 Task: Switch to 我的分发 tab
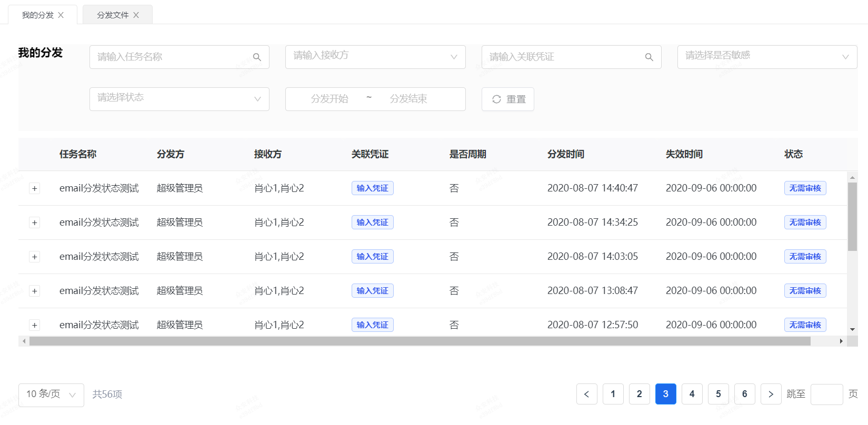pos(38,15)
